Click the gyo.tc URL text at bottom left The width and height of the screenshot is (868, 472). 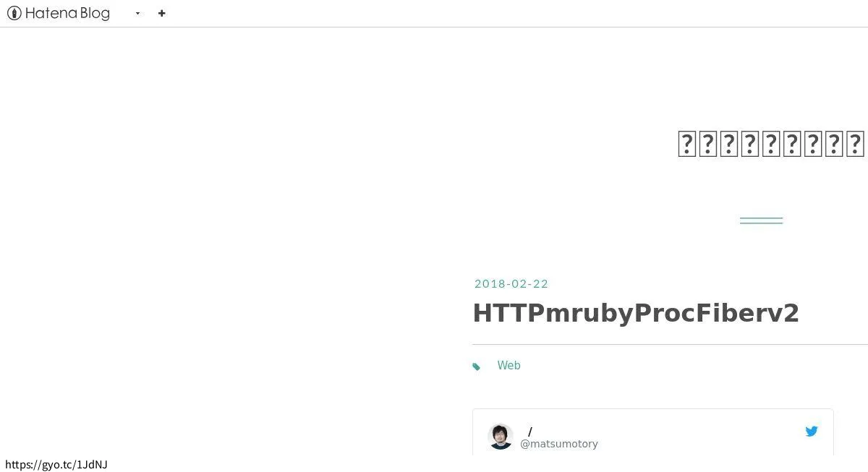(57, 464)
